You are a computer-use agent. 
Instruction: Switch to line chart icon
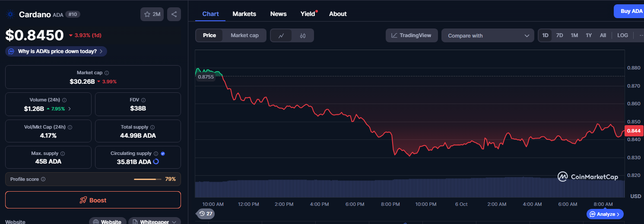pos(281,35)
